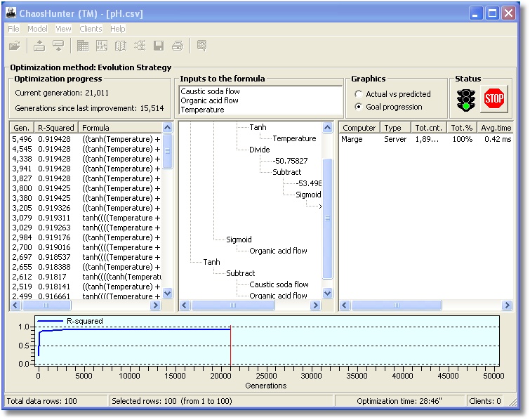Click horizontal scrollbar thumb in clients table
530x420 pixels.
[x=396, y=306]
